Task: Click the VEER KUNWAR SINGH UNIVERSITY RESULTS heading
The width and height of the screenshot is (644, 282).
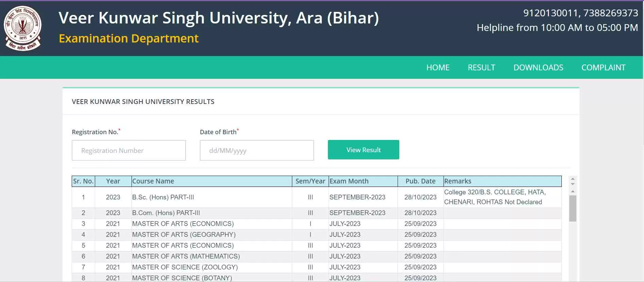Action: (x=143, y=102)
